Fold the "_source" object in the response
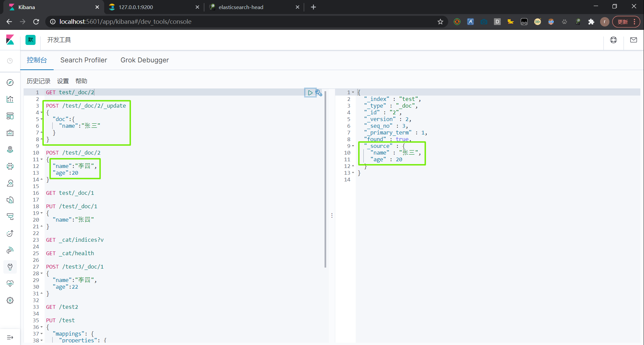This screenshot has height=345, width=644. [353, 146]
